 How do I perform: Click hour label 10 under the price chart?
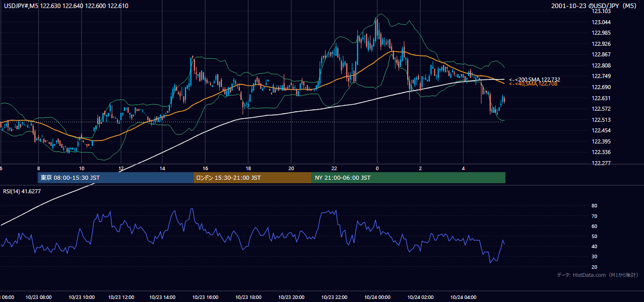tap(82, 168)
